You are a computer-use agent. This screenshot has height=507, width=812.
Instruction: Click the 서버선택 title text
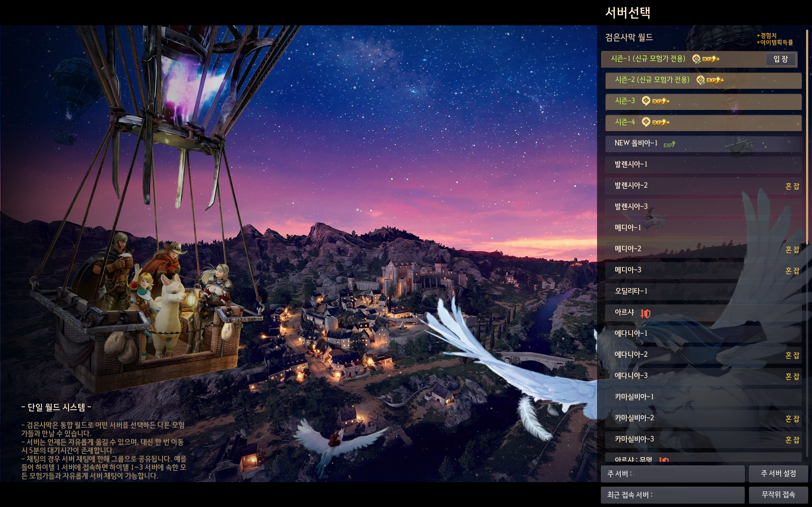(x=628, y=13)
